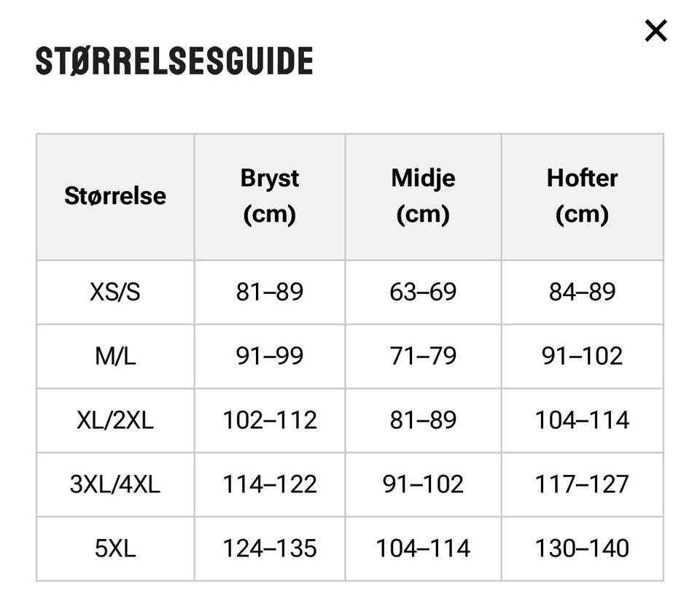This screenshot has height=612, width=700.
Task: Close the size guide dialog
Action: coord(656,31)
